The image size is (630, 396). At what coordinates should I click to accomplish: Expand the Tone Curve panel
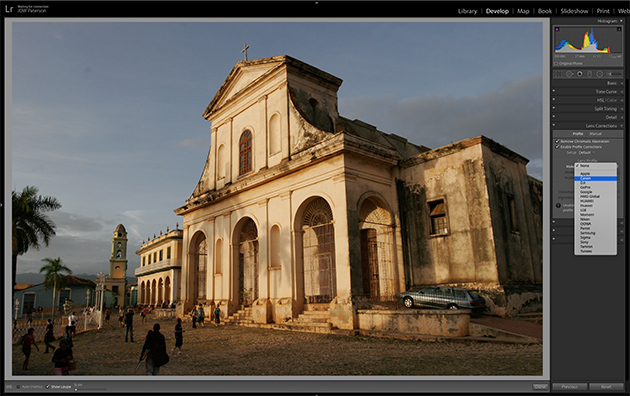622,92
